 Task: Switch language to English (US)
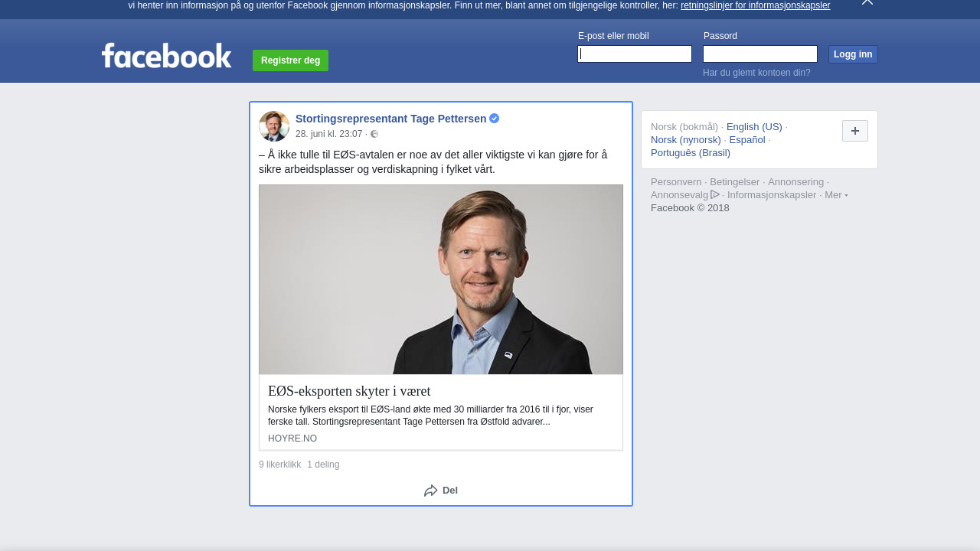click(x=754, y=127)
